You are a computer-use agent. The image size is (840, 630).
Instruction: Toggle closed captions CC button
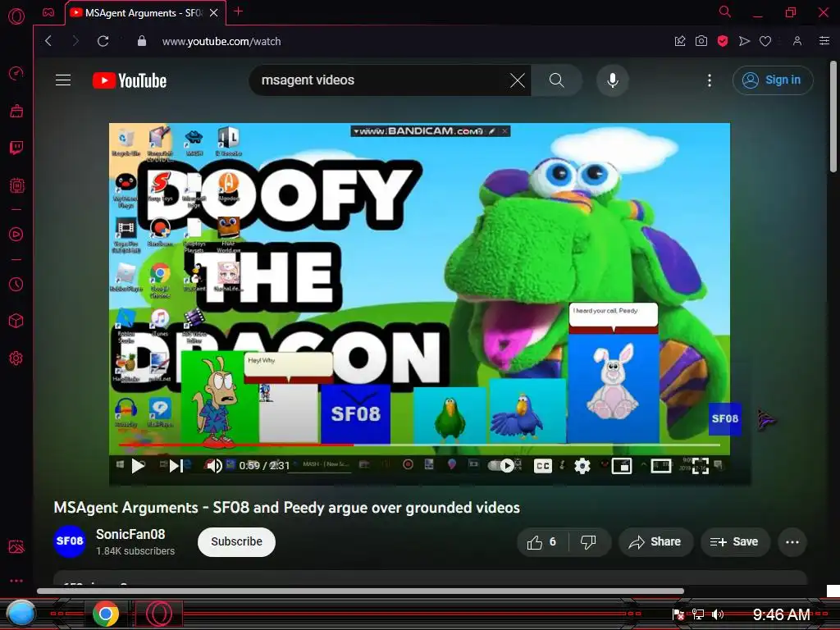pyautogui.click(x=543, y=466)
